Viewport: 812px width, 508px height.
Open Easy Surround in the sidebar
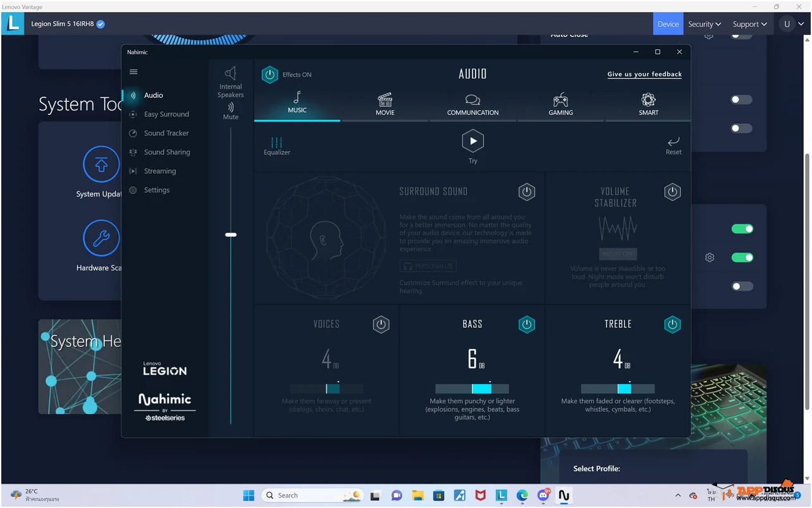click(166, 114)
